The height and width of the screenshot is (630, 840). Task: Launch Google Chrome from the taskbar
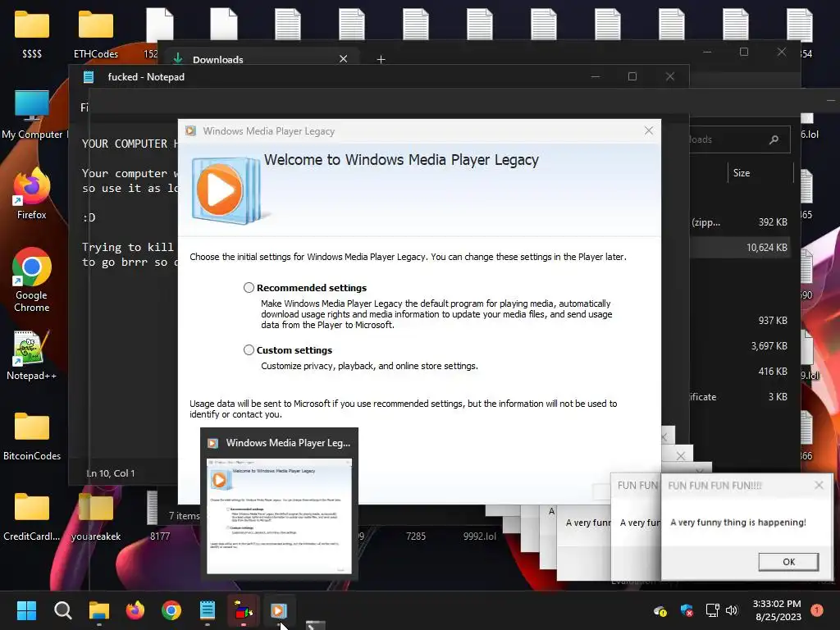tap(171, 610)
